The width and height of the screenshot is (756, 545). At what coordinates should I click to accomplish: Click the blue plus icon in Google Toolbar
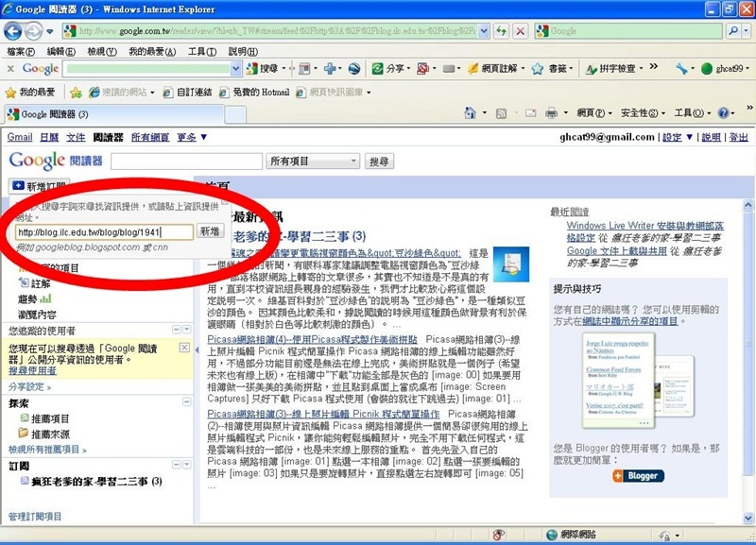click(x=330, y=69)
